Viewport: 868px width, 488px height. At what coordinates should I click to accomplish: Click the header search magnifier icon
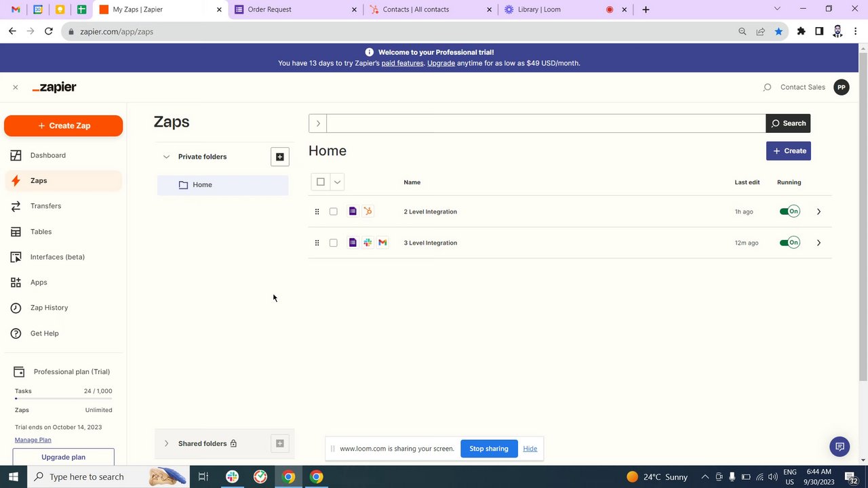click(x=767, y=87)
